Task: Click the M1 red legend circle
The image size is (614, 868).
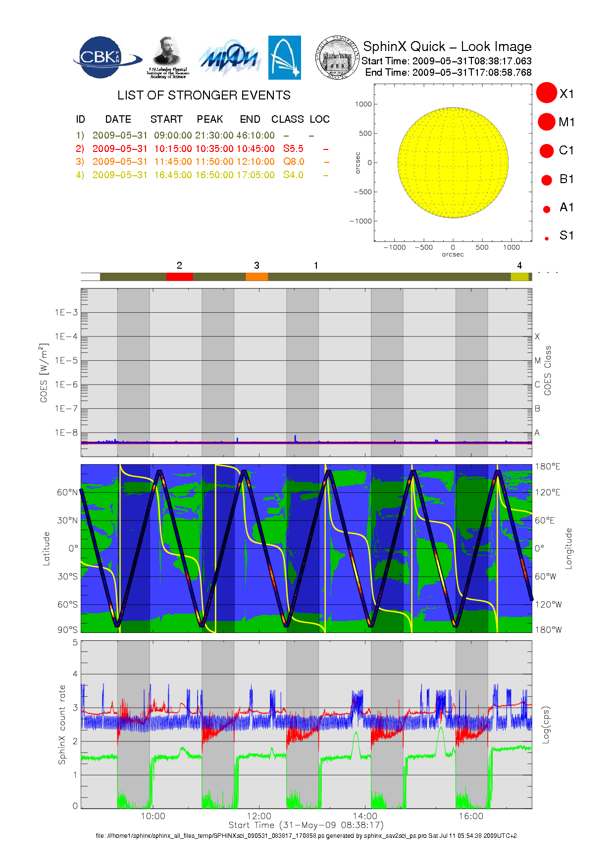Action: click(547, 122)
